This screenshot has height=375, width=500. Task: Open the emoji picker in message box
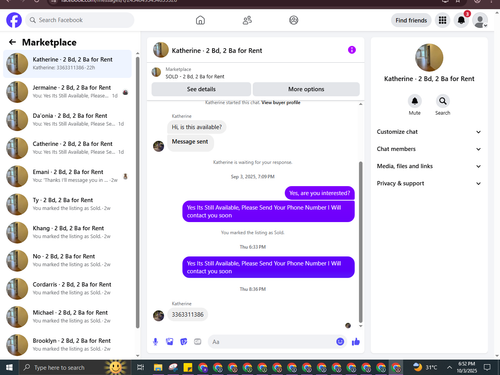340,342
